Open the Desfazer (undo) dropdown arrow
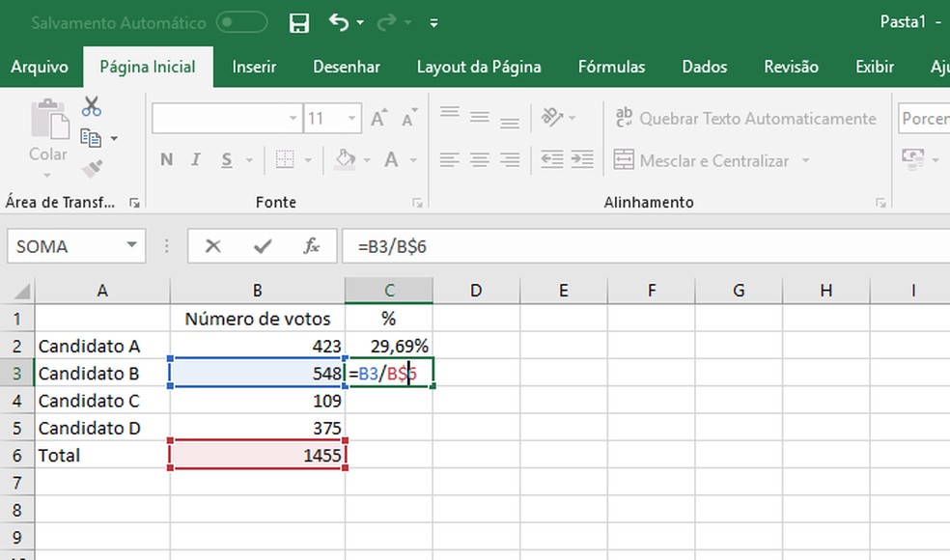This screenshot has height=560, width=950. click(x=358, y=21)
